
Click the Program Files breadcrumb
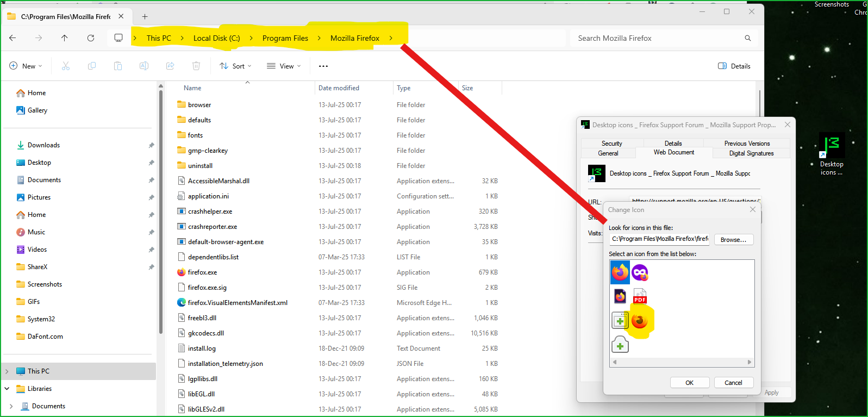coord(285,38)
